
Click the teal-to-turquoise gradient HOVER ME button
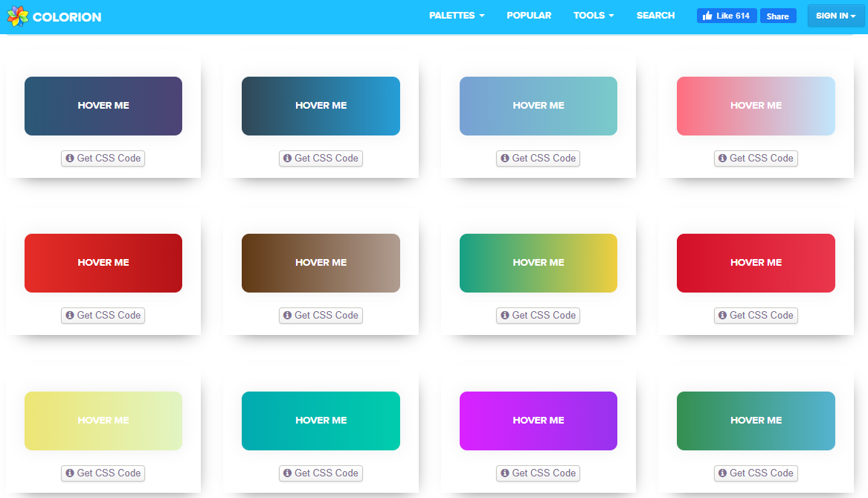pyautogui.click(x=321, y=421)
